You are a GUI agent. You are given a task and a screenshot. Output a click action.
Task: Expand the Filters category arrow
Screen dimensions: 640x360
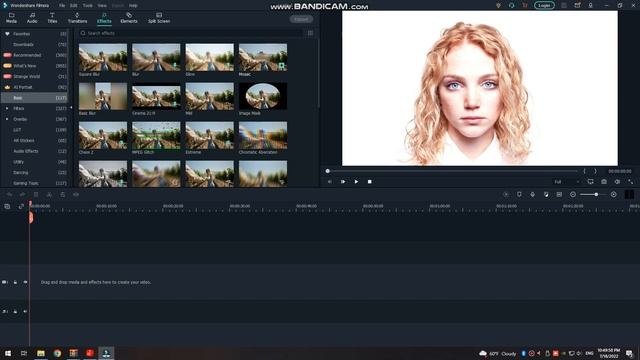[7, 109]
